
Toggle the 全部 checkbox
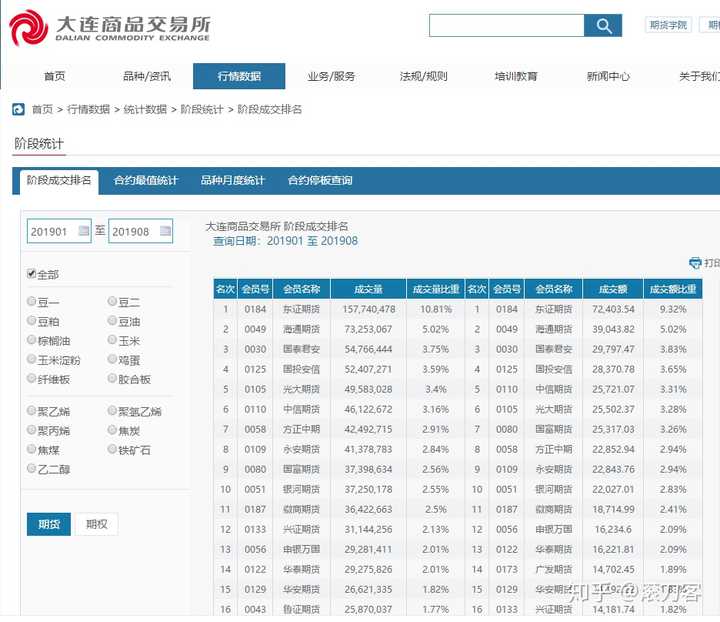31,274
